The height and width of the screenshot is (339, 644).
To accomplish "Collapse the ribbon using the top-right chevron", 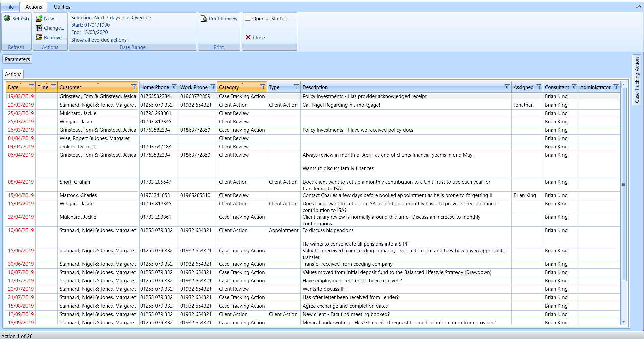I will 638,6.
